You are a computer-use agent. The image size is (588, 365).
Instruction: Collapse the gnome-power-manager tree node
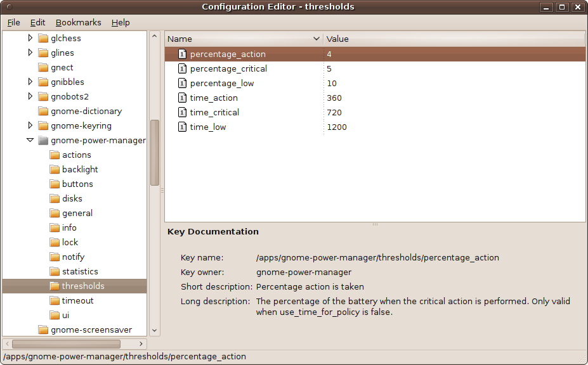30,140
